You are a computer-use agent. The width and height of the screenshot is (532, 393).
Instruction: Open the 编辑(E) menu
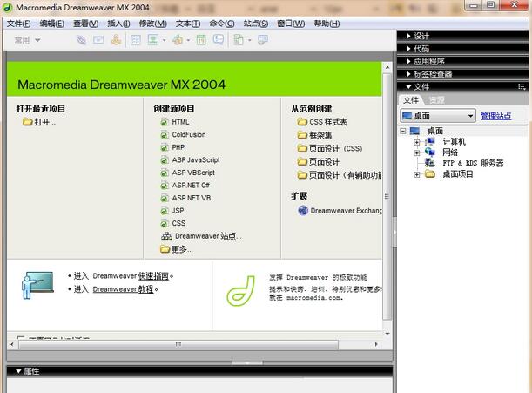[52, 24]
